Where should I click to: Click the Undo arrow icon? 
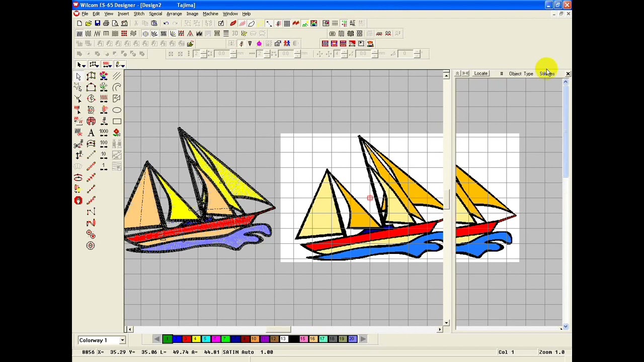tap(166, 23)
